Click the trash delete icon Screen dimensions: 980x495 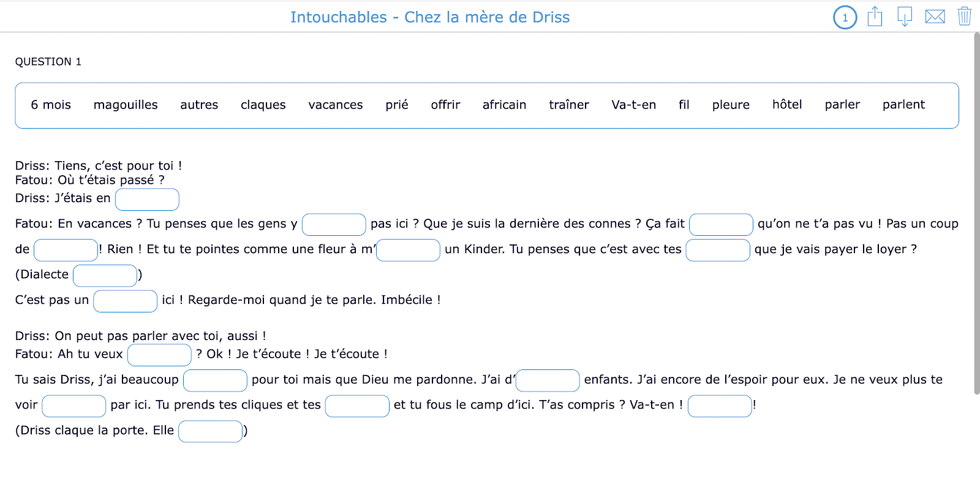point(965,16)
